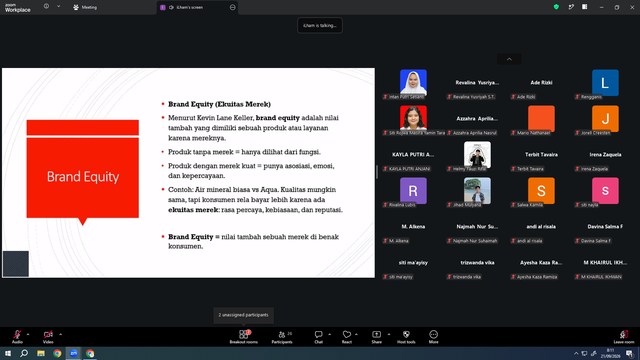
Task: Show hidden system tray icons
Action: (576, 353)
